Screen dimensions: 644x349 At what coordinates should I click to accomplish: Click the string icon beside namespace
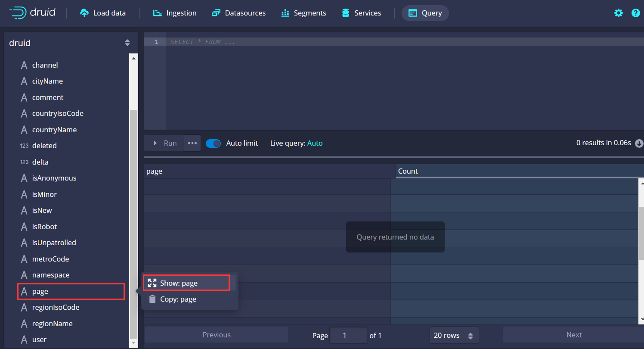24,275
